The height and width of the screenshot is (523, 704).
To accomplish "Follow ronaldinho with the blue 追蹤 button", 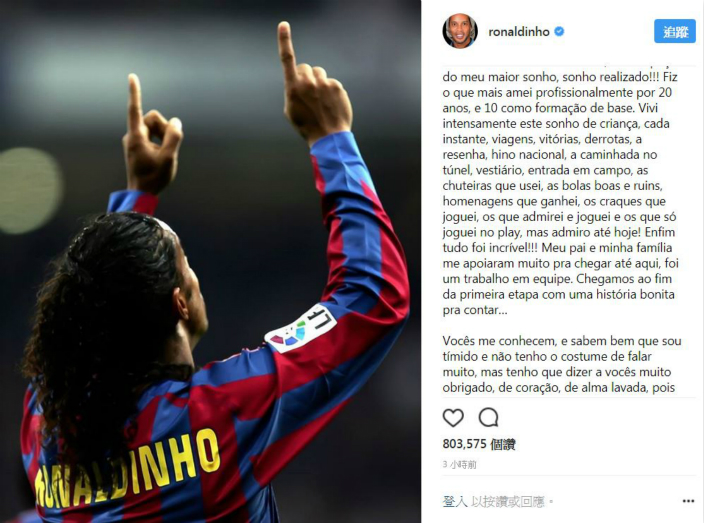I will tap(675, 31).
